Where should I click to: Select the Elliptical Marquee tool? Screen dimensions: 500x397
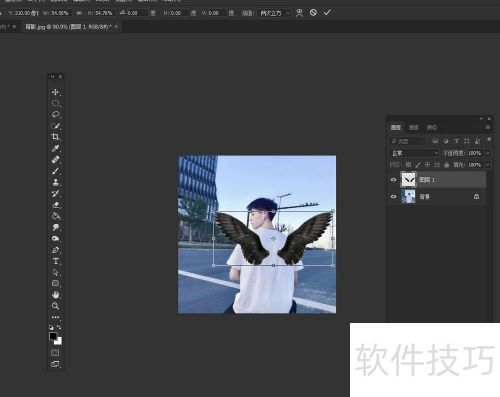[x=55, y=103]
